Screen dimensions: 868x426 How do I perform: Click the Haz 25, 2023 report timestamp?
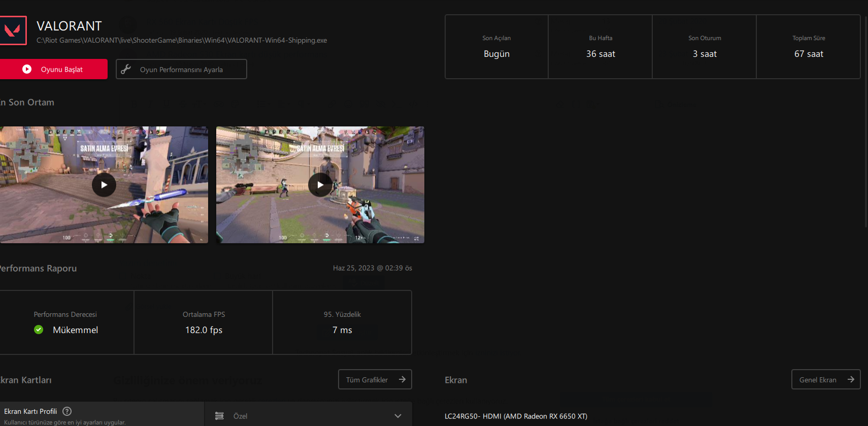[373, 268]
